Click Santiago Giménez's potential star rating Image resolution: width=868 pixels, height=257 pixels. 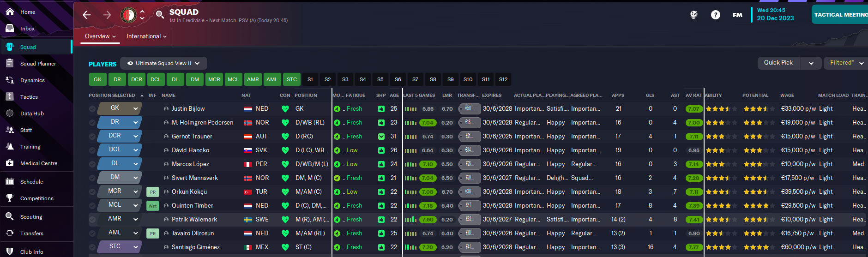pos(759,247)
